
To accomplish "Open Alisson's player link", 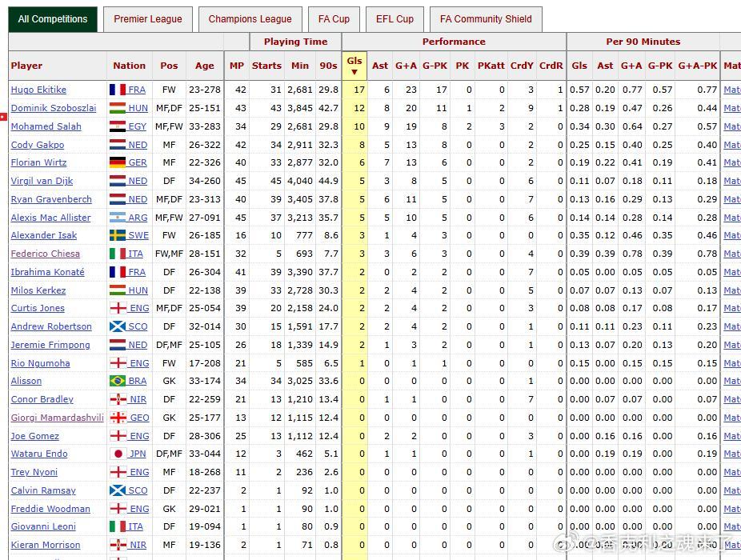I will (x=26, y=381).
